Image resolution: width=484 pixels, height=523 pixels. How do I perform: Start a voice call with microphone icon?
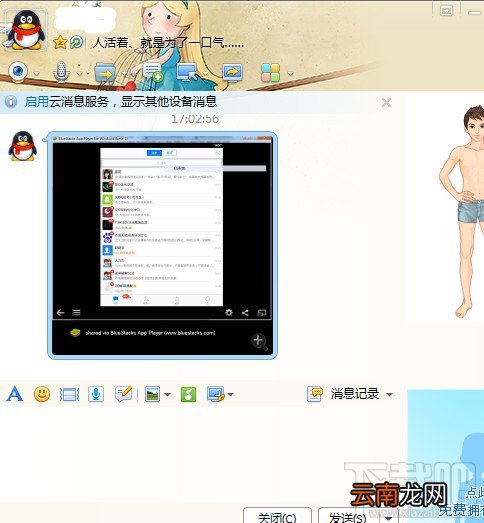(61, 72)
